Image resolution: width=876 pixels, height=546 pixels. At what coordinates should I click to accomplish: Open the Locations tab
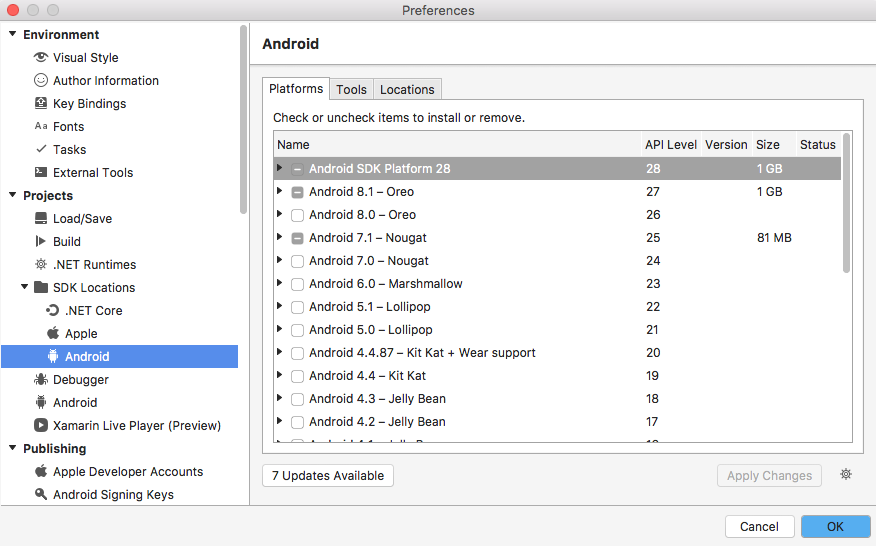tap(407, 89)
